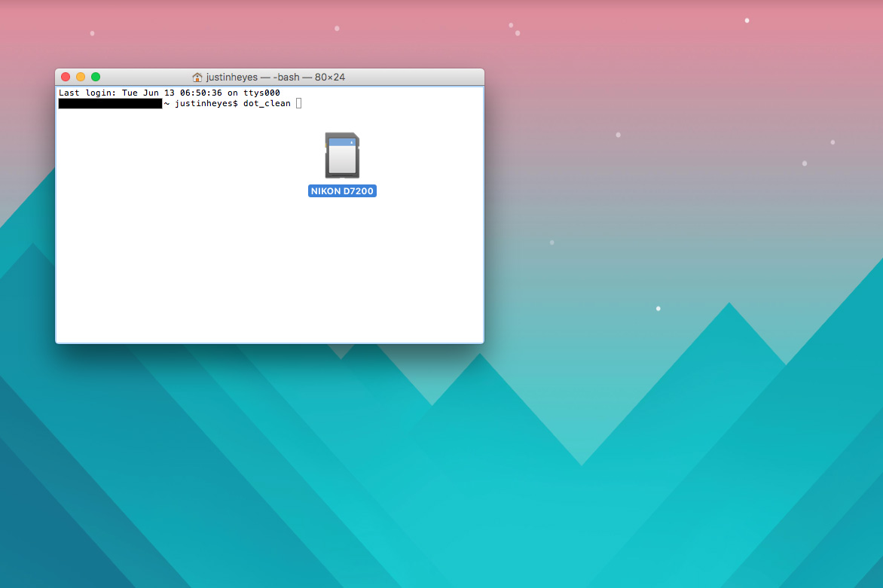Place pointer on the terminal cursor block
Image resolution: width=883 pixels, height=588 pixels.
tap(298, 104)
